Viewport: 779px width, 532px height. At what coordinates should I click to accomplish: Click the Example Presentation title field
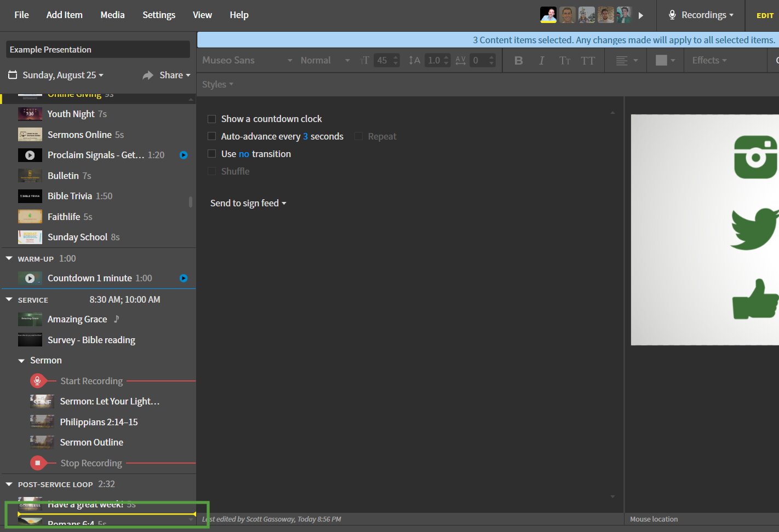98,49
